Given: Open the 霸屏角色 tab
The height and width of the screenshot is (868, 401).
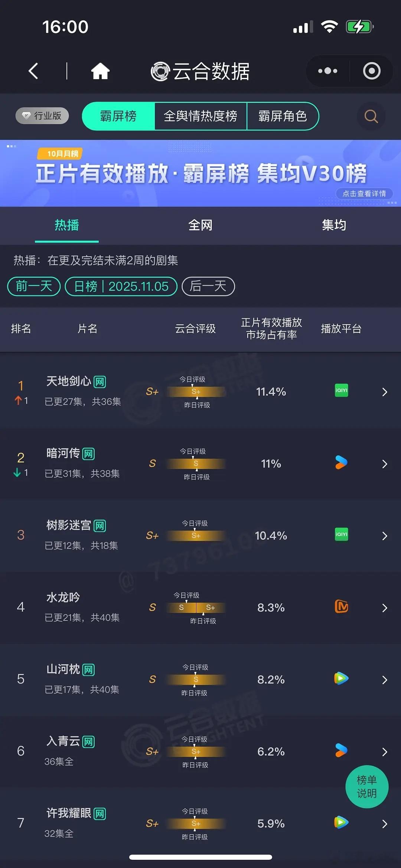Looking at the screenshot, I should 283,116.
